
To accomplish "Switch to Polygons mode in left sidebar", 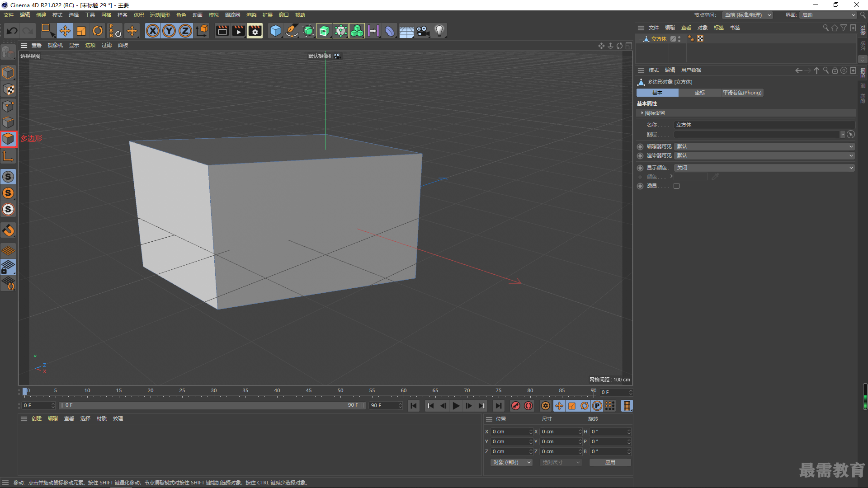I will 9,139.
